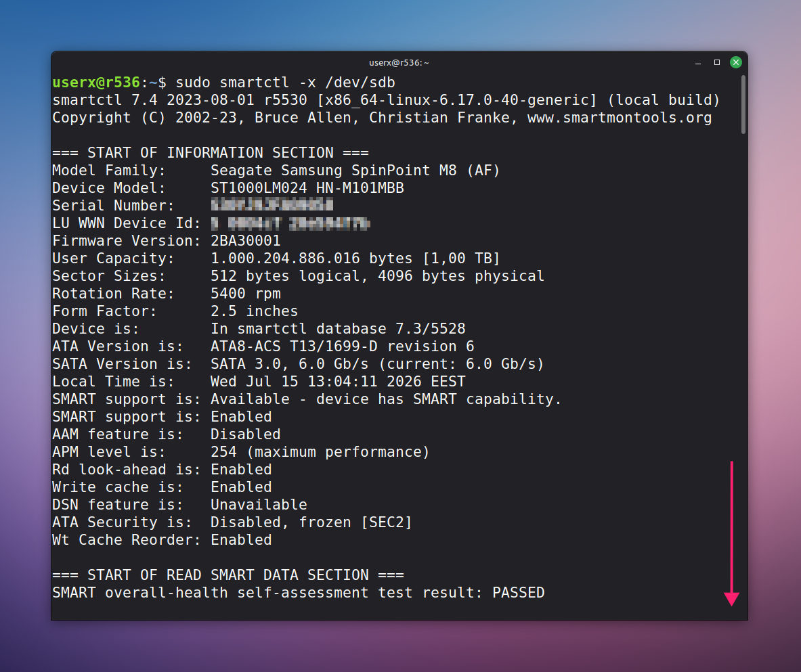The image size is (801, 672).
Task: Click form factor value '2.5 inches'
Action: 254,311
